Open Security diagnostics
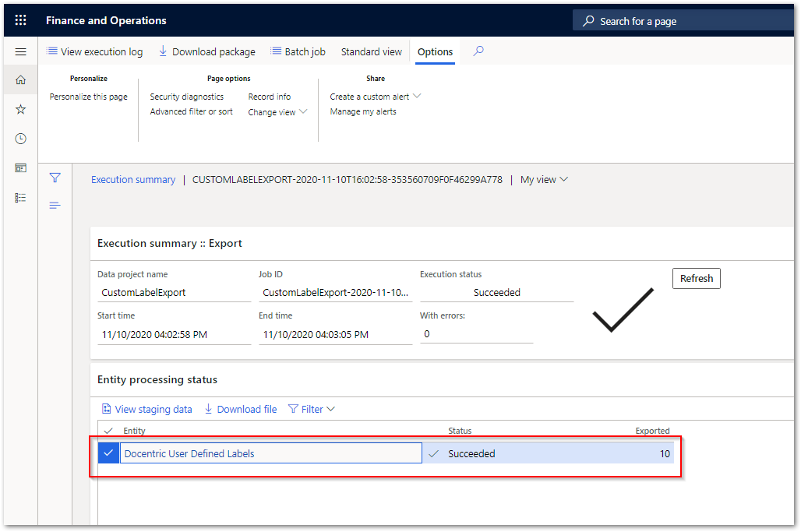The image size is (801, 532). click(186, 97)
